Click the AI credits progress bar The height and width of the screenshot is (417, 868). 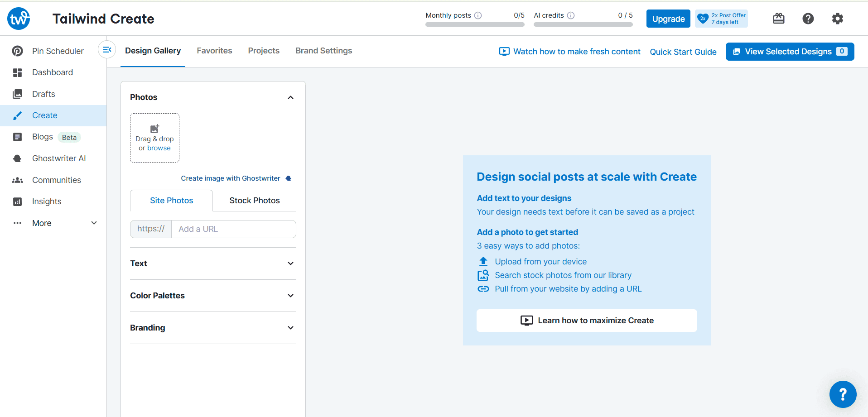[x=583, y=24]
